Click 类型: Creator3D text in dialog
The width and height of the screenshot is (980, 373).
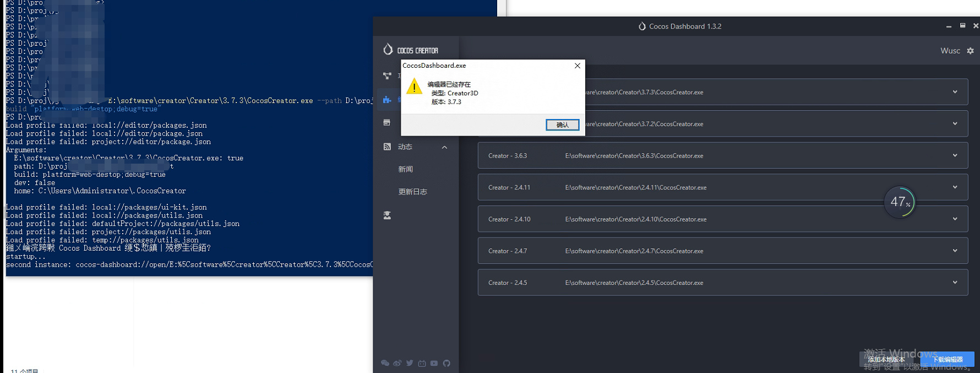tap(455, 93)
